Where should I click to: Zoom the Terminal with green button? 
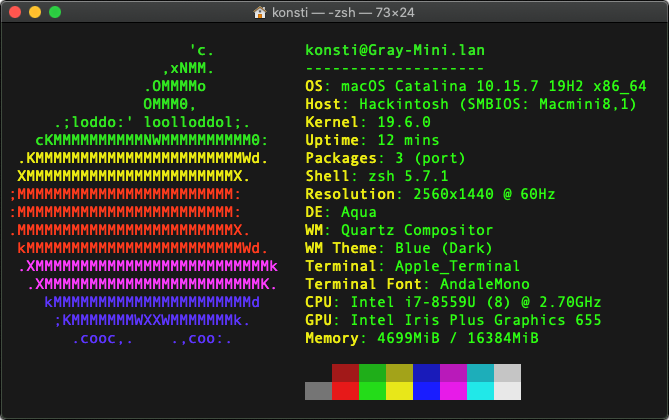tap(55, 12)
